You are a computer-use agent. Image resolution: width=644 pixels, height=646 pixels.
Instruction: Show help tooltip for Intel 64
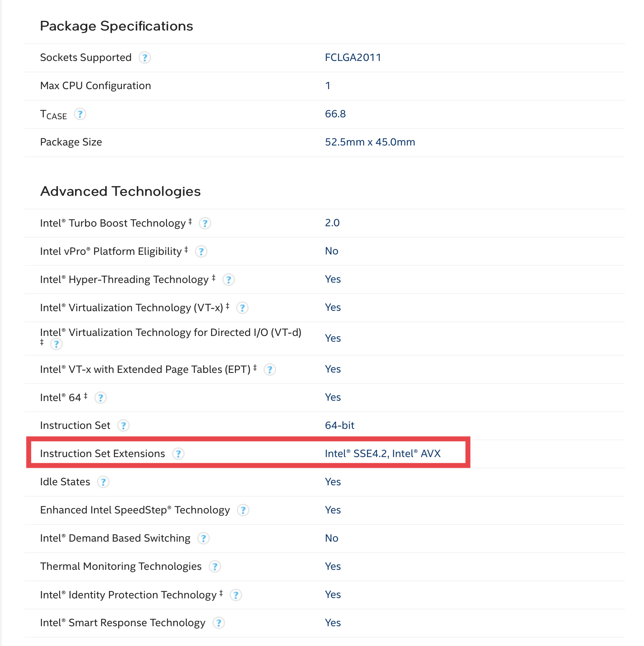100,398
